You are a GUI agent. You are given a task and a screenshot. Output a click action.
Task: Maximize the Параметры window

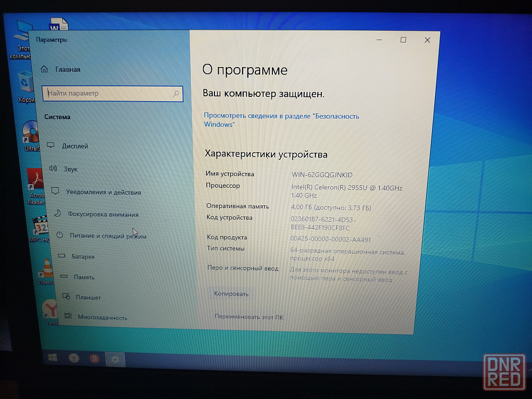click(403, 40)
